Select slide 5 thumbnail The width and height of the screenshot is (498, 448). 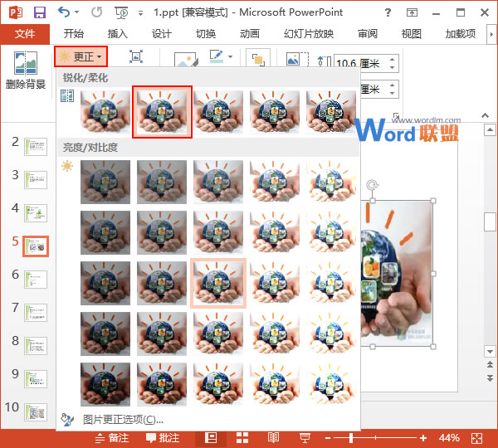pos(36,246)
